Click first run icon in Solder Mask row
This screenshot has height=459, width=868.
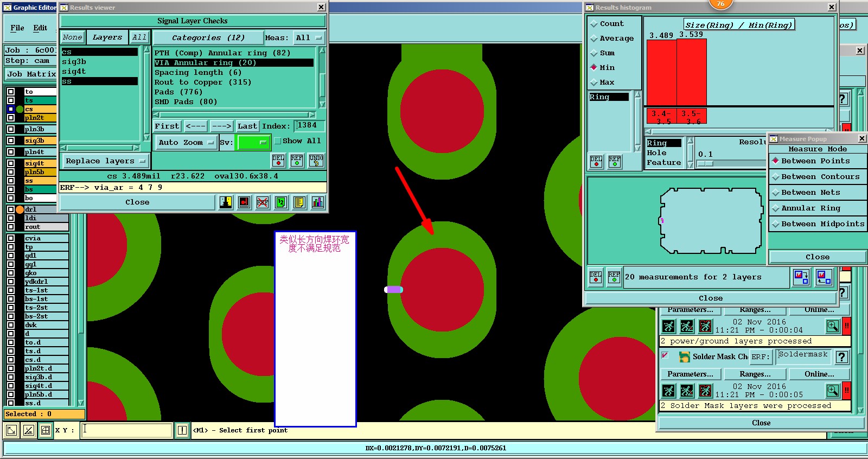click(669, 391)
